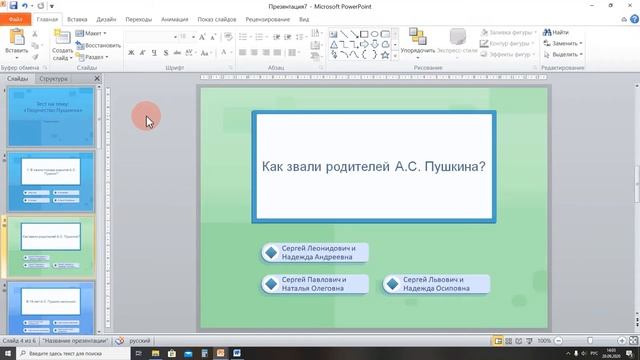Select the star shape in shapes gallery
Screen dimensions: 640x360
(x=384, y=55)
